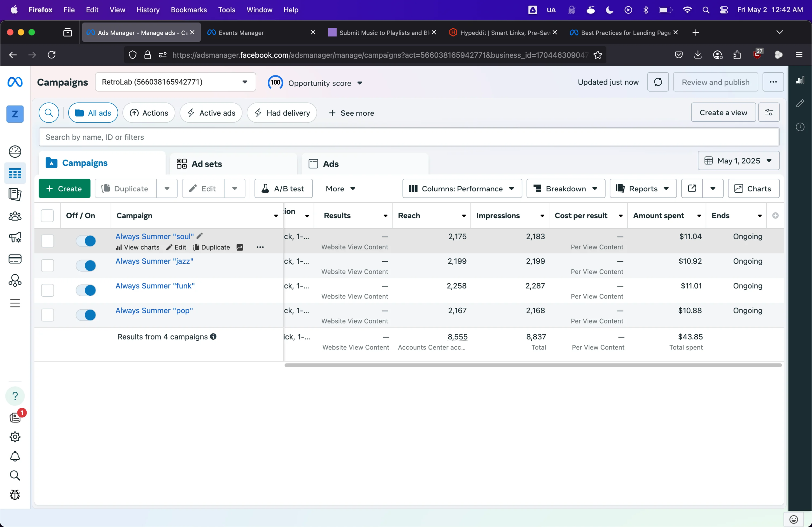Open notifications bell in sidebar
The width and height of the screenshot is (812, 527).
(15, 456)
